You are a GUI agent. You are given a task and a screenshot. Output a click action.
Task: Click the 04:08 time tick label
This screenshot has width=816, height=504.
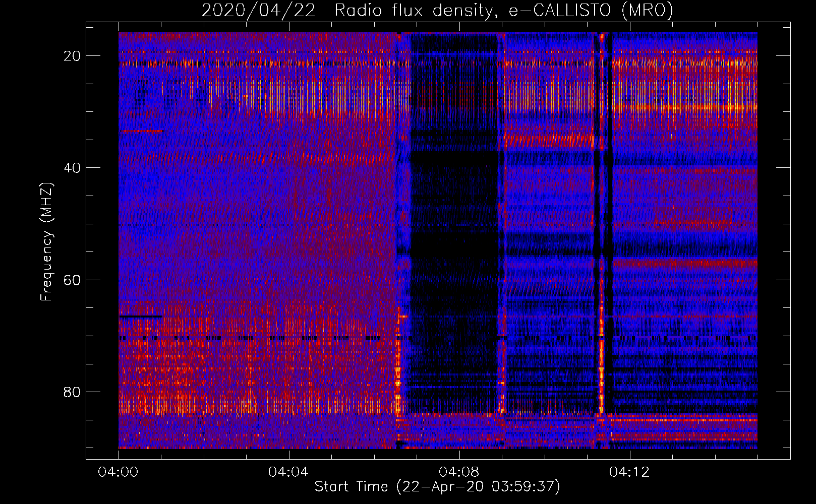tap(459, 472)
